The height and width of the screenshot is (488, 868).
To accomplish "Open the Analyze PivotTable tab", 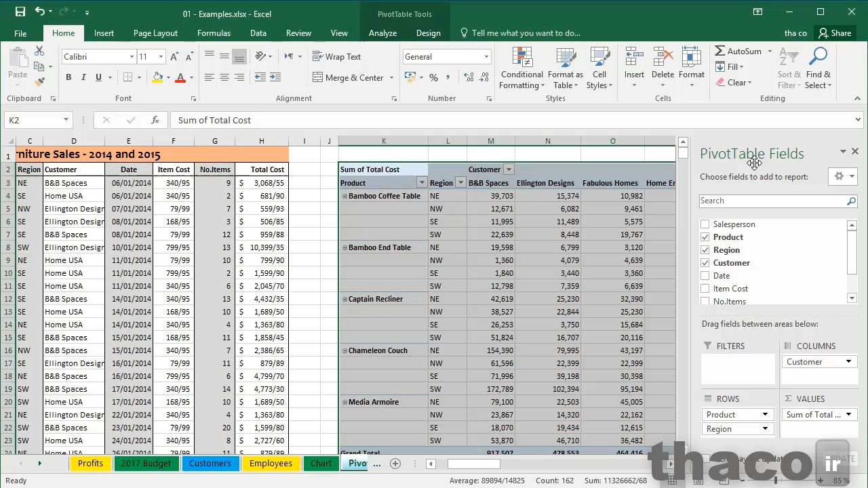I will click(x=382, y=33).
